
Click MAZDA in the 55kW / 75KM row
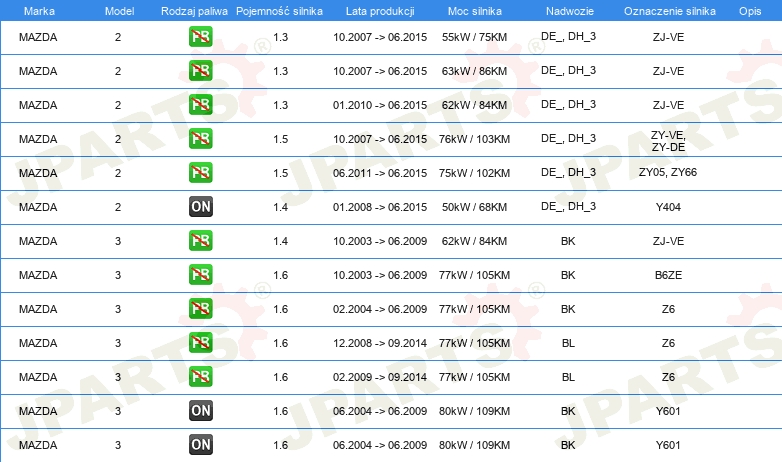point(38,37)
